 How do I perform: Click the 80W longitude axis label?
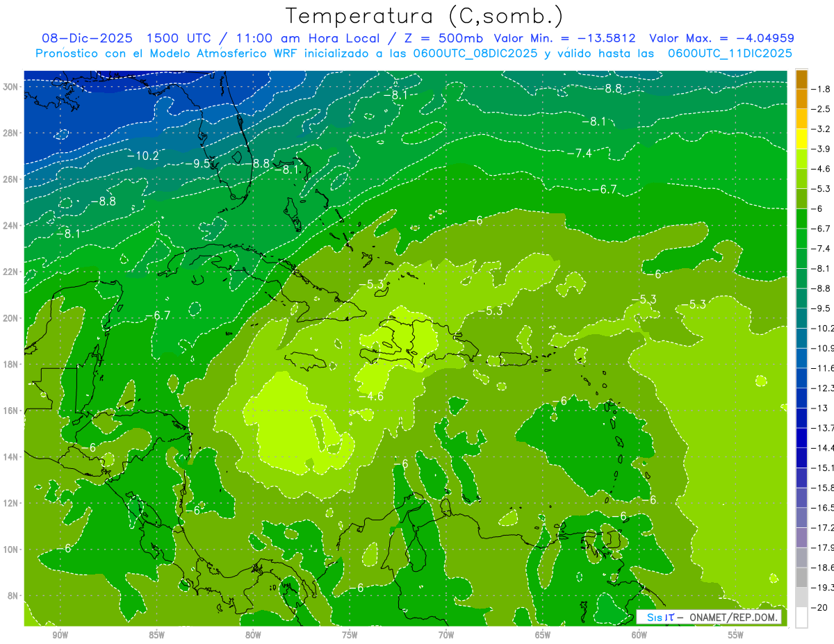point(253,635)
